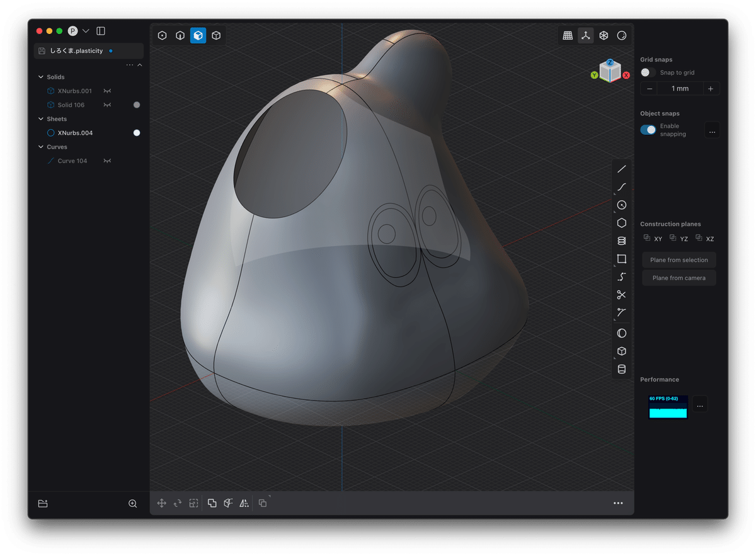
Task: Click the save icon beside the file name
Action: [42, 51]
